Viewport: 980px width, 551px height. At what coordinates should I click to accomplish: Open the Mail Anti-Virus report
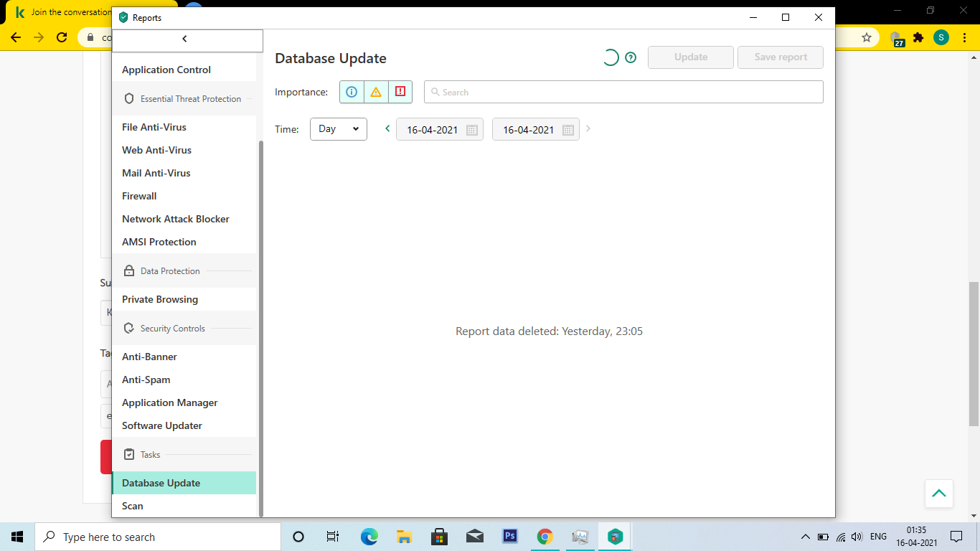pos(184,173)
